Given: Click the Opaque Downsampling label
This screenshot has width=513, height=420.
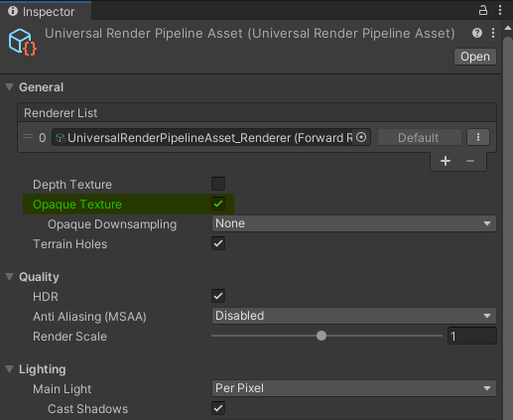Looking at the screenshot, I should tap(112, 224).
